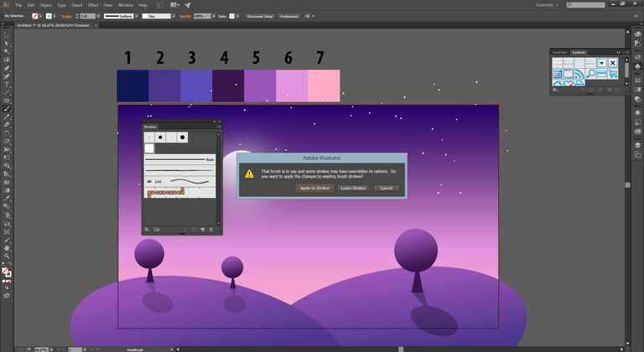Select the Ellipse shape tool
This screenshot has width=644, height=352.
pos(7,101)
